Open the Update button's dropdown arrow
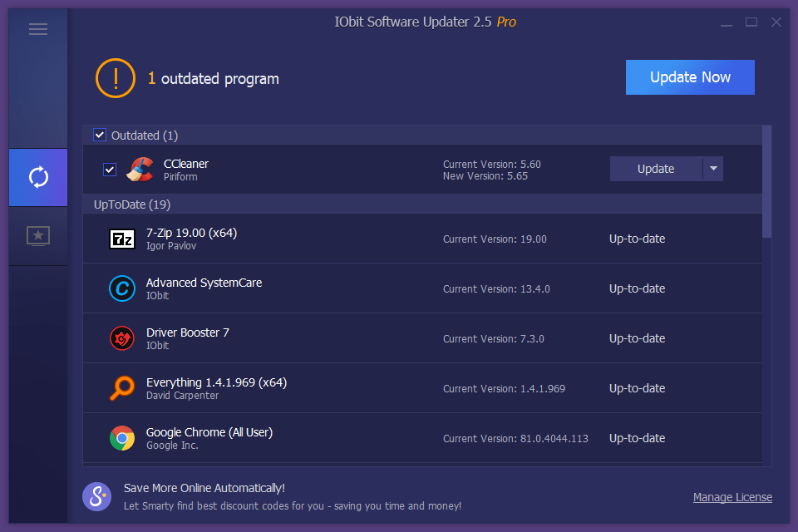The image size is (798, 532). pos(713,168)
